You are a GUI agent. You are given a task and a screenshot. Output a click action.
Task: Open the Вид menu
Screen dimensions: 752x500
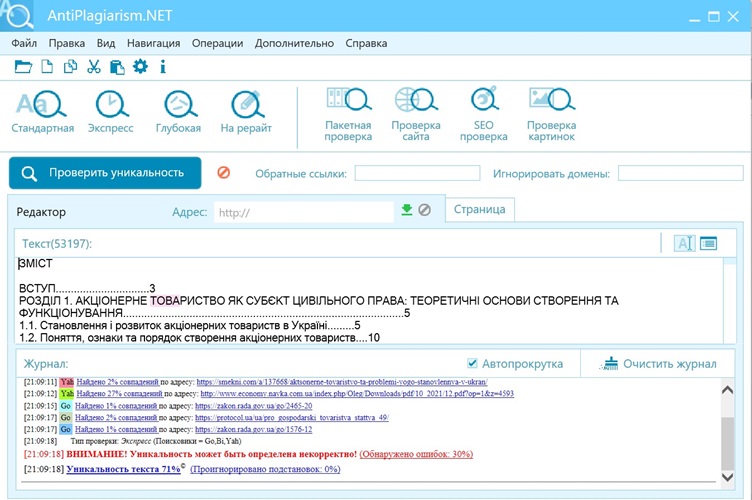point(106,43)
